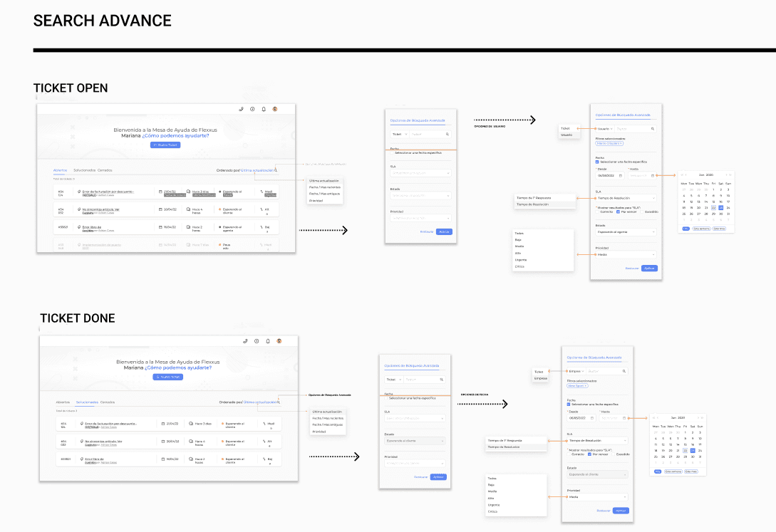Image resolution: width=776 pixels, height=532 pixels.
Task: Click search icon next to Ordenado por in Ticket Open
Action: click(x=276, y=170)
